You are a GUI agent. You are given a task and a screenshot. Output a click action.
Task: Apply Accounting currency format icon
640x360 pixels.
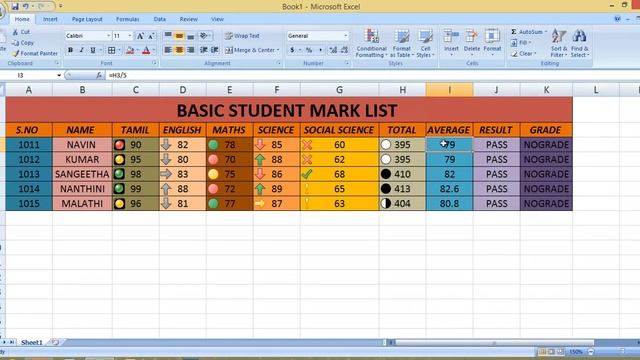(x=292, y=50)
